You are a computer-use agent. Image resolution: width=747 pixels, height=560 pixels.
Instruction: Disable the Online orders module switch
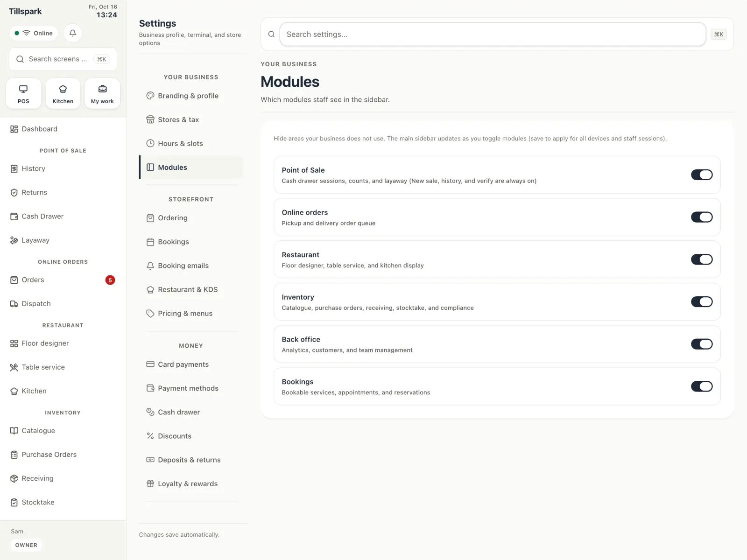[702, 217]
